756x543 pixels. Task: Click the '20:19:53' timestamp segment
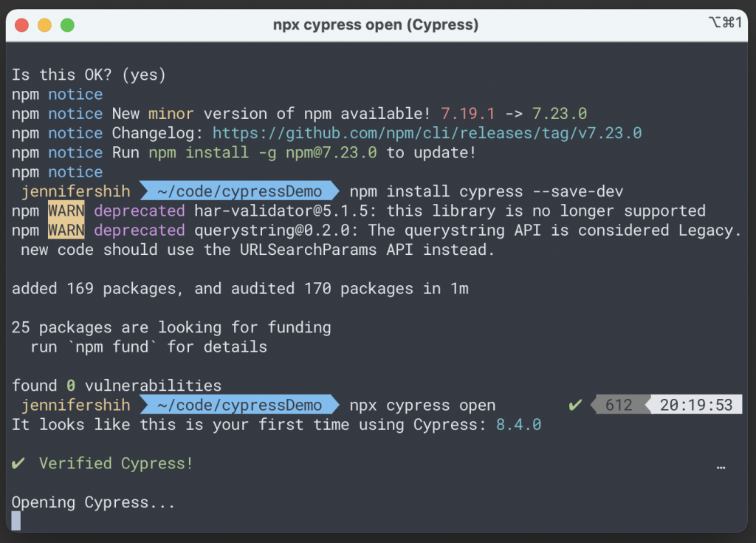tap(696, 405)
